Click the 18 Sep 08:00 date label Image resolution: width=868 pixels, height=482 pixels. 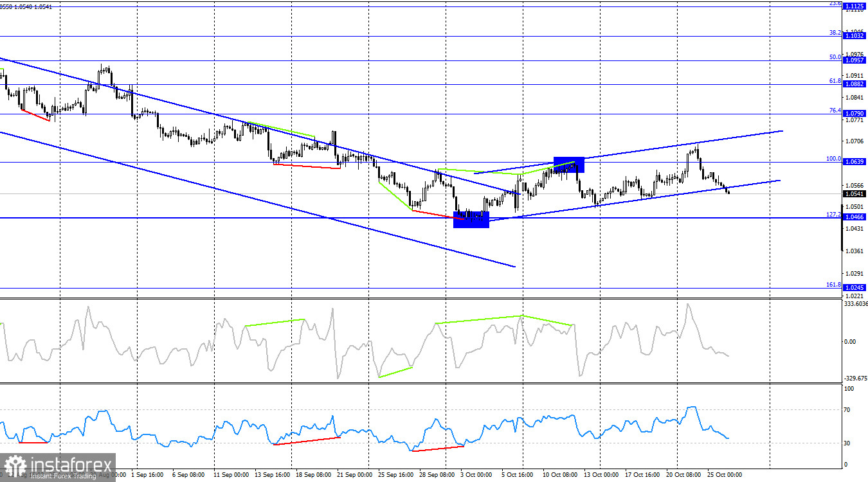click(x=313, y=475)
